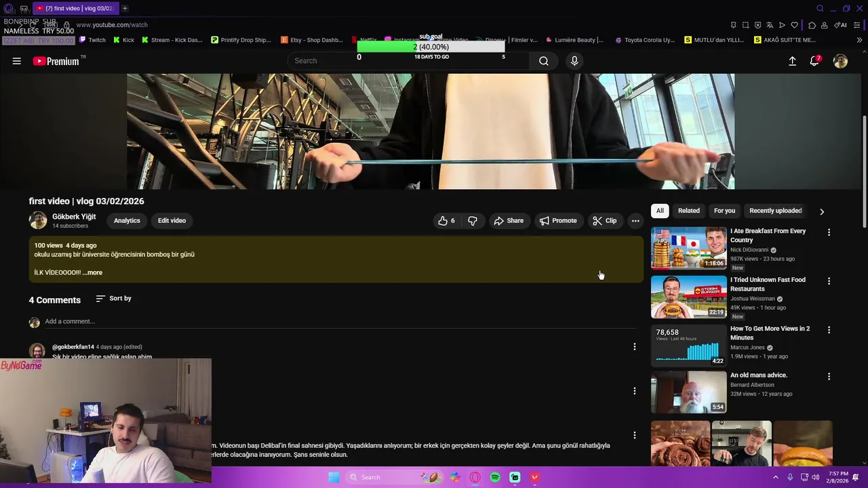Like the video with the thumbs up

tap(447, 220)
